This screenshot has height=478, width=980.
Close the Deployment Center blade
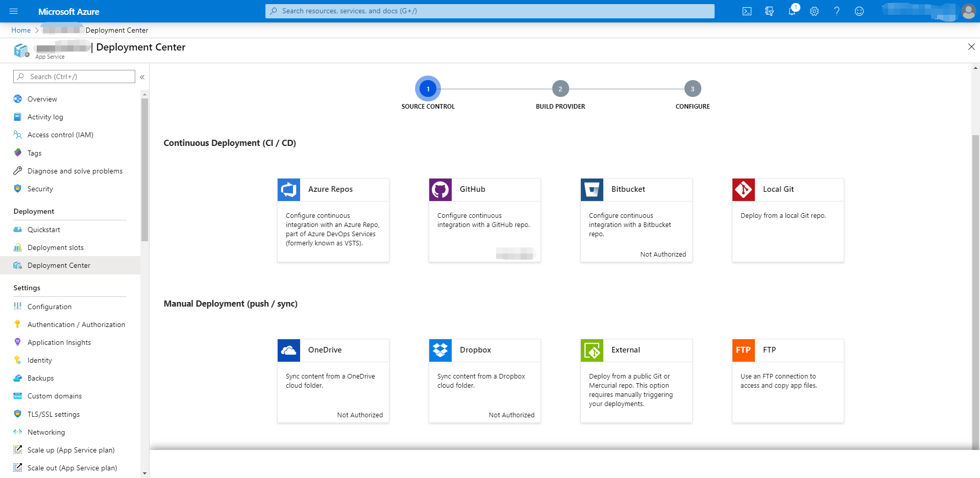[x=971, y=47]
